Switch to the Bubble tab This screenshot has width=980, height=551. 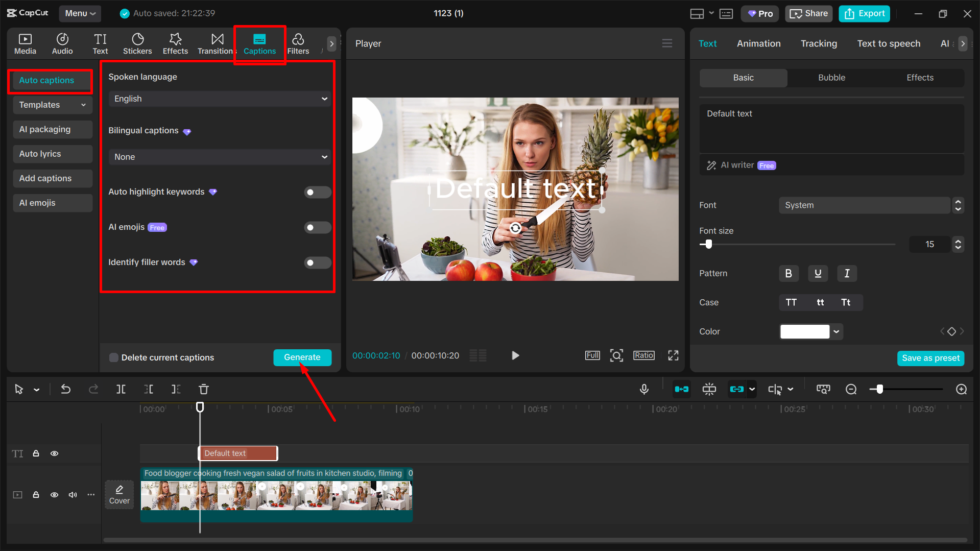point(831,78)
